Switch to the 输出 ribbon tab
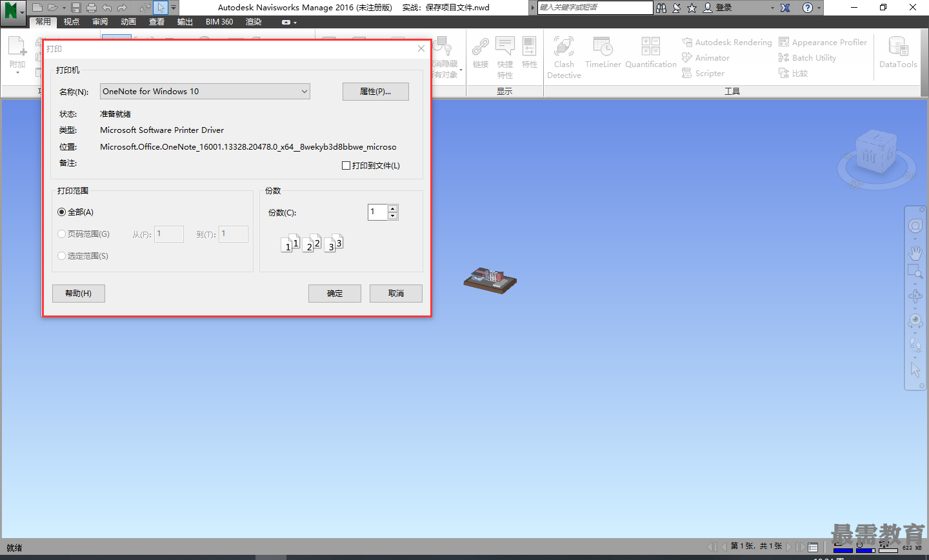The image size is (929, 560). pos(185,22)
